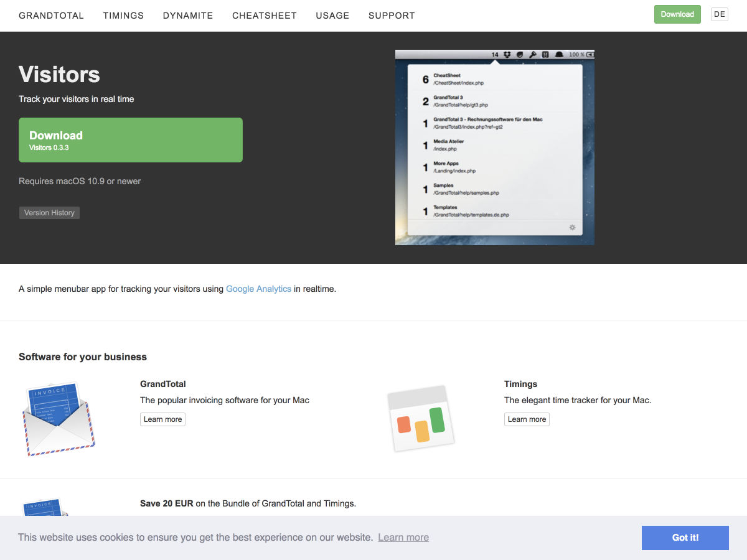Click the Visitors page heading
Screen dimensions: 747x560
[x=59, y=75]
